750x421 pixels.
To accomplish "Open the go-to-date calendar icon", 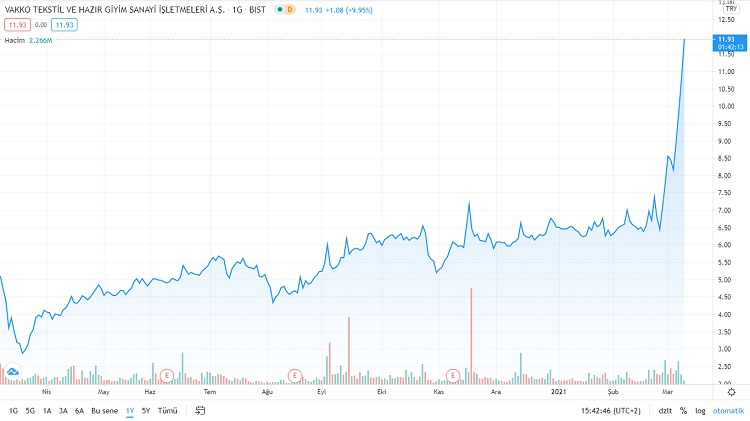I will [200, 410].
